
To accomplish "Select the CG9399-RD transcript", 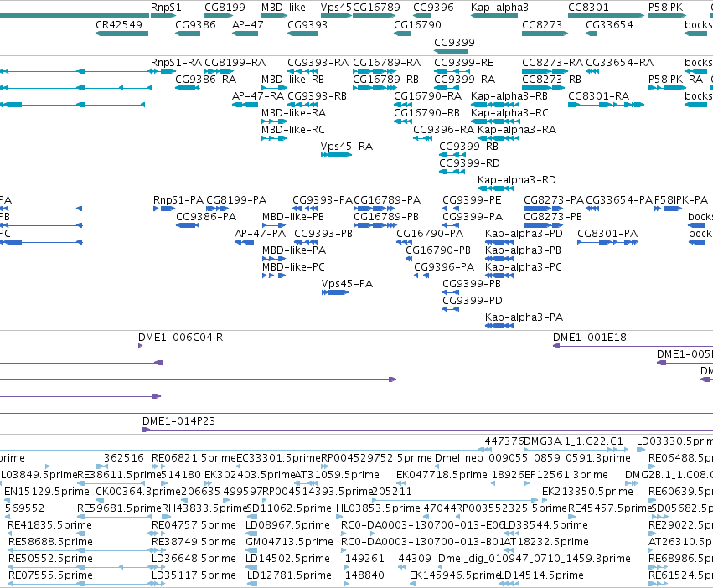I will (x=452, y=172).
